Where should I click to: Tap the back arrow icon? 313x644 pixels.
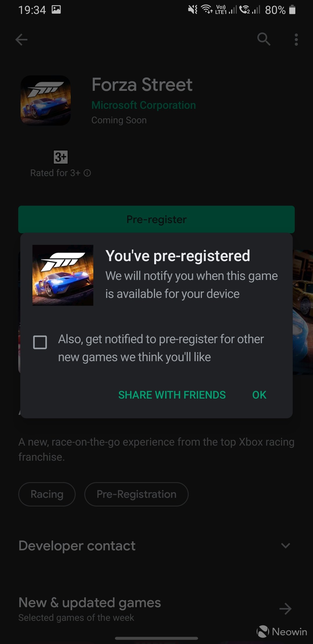pyautogui.click(x=21, y=39)
